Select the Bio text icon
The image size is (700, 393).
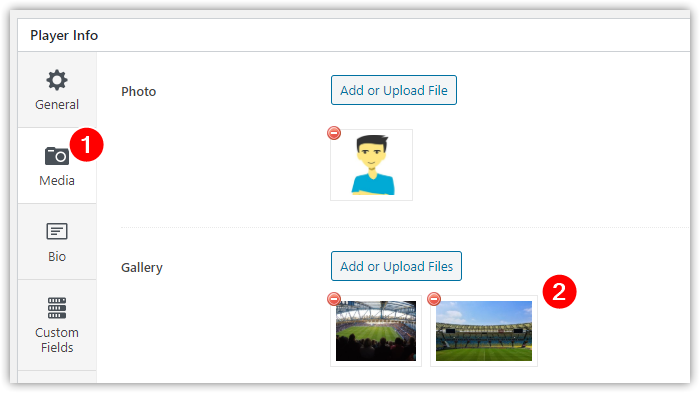[57, 231]
